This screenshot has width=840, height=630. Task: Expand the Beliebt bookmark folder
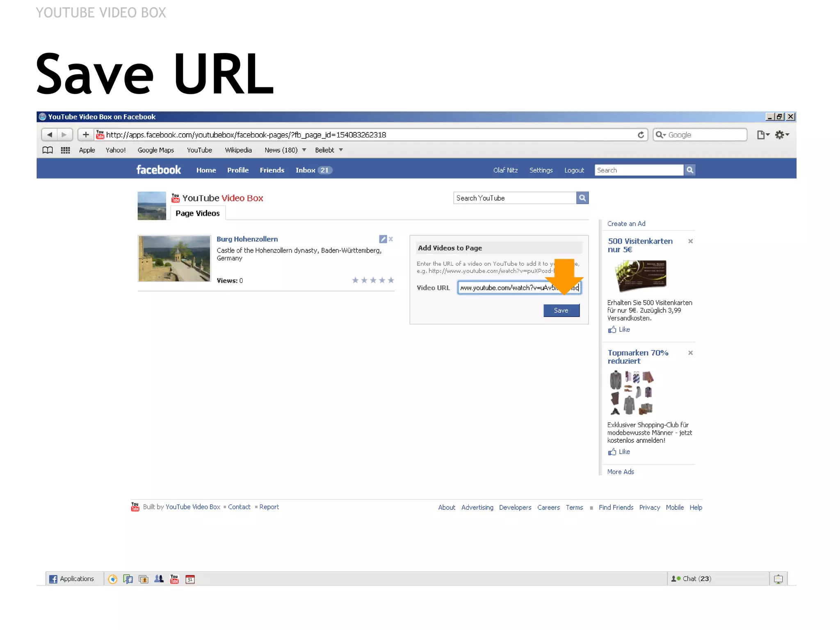(x=329, y=150)
